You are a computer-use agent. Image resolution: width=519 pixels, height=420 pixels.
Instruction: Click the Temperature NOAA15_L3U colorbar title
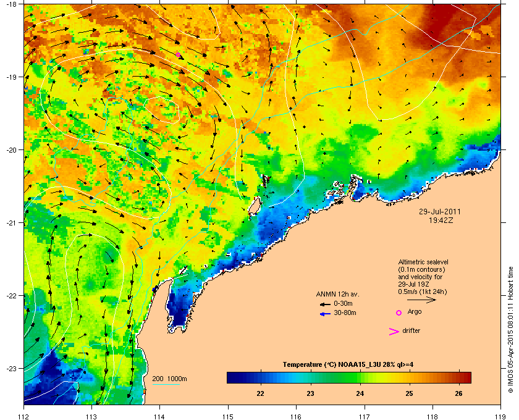click(x=348, y=365)
